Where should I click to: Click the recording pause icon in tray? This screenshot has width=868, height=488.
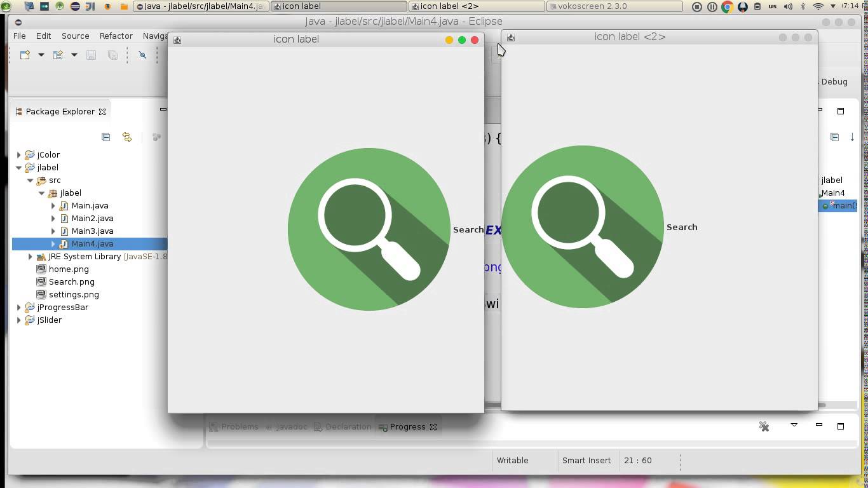(x=712, y=6)
